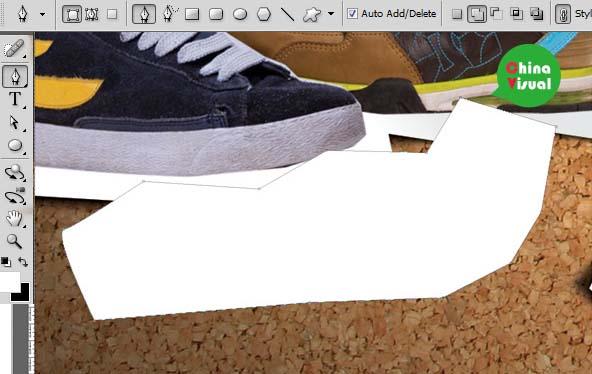Open the black background color swatch

23,295
